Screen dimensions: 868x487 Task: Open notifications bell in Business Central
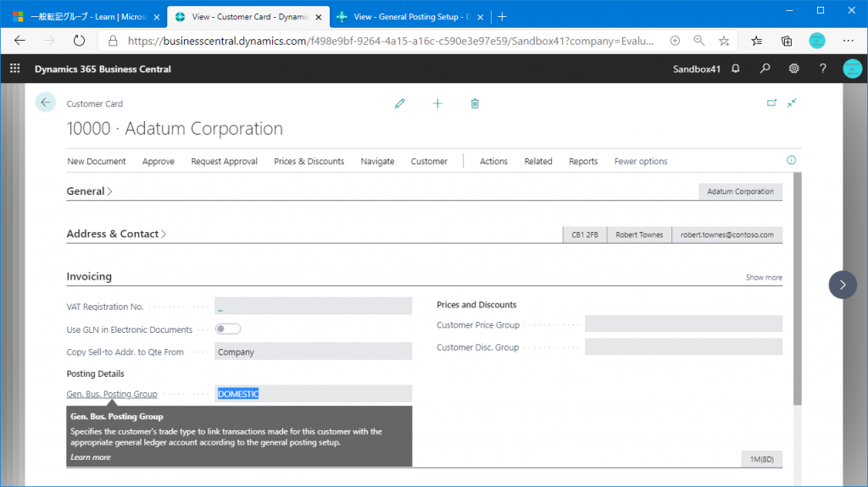pos(736,69)
